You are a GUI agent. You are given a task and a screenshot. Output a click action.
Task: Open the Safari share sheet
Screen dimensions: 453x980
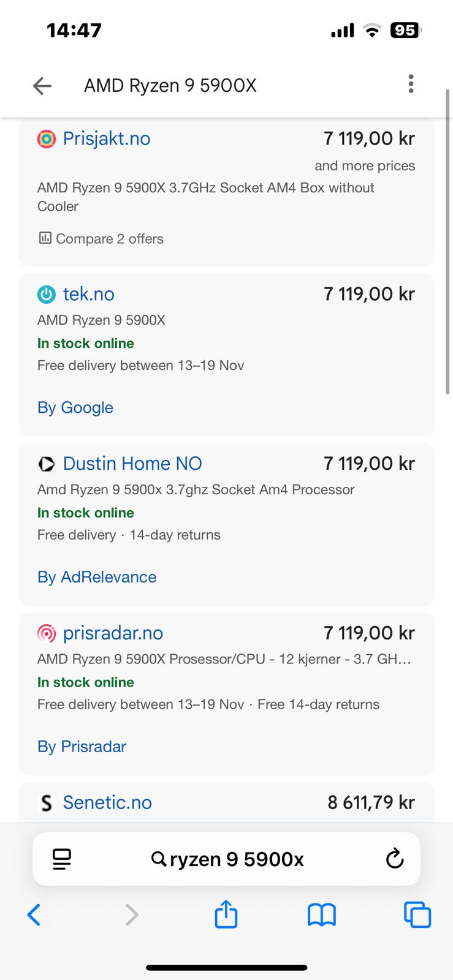(x=226, y=914)
